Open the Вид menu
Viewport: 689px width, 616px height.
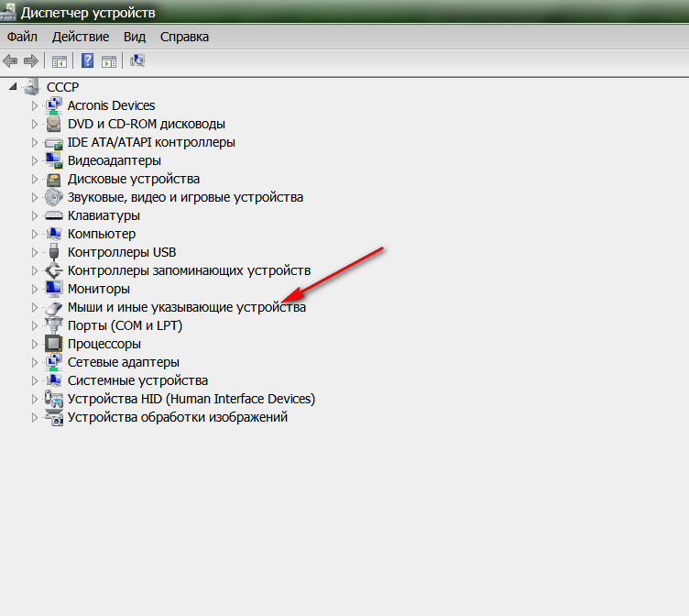coord(135,37)
